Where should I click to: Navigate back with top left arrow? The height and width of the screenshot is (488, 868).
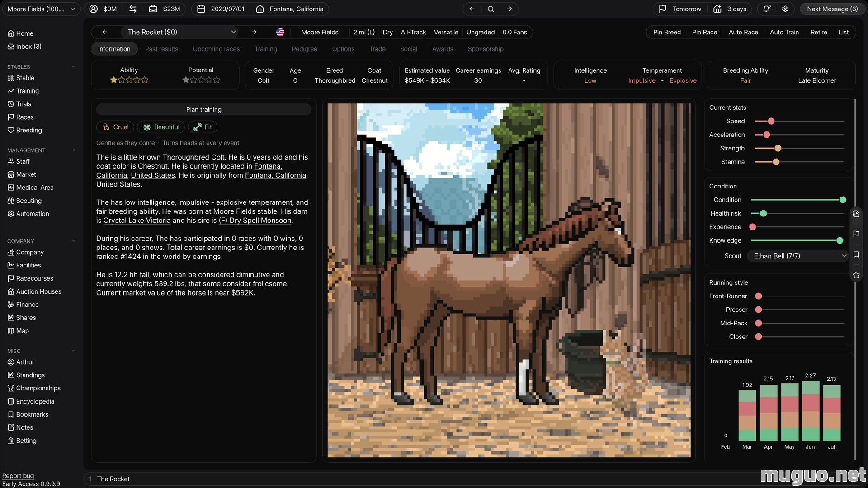click(x=472, y=9)
